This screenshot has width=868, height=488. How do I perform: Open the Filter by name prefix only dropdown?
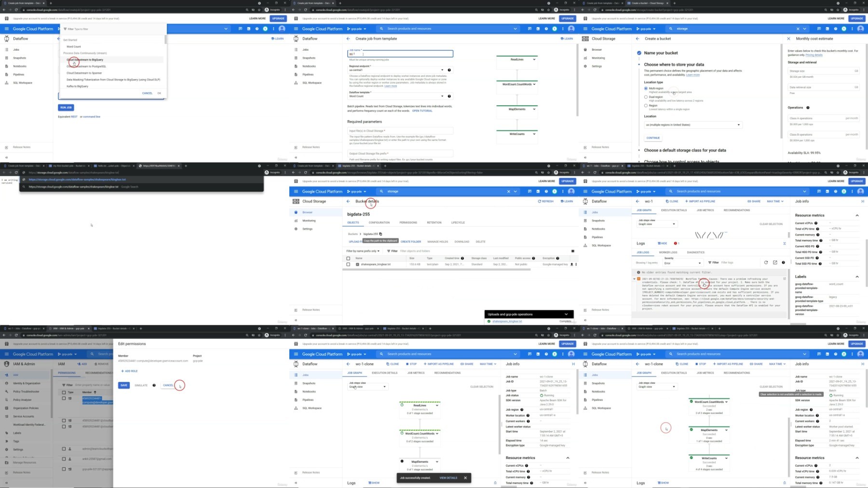click(x=363, y=251)
